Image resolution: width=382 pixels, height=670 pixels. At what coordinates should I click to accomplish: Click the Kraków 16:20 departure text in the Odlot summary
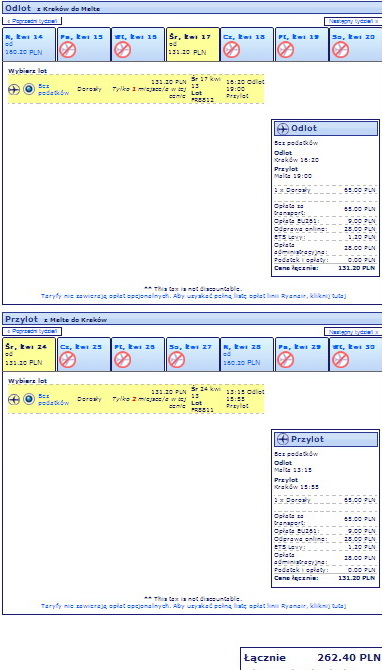pos(296,160)
